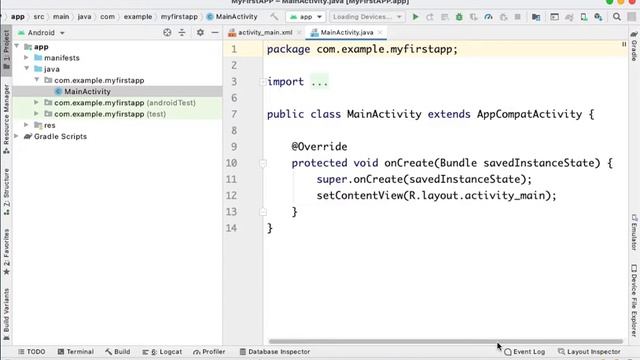Open the SDK Manager icon

tap(598, 17)
